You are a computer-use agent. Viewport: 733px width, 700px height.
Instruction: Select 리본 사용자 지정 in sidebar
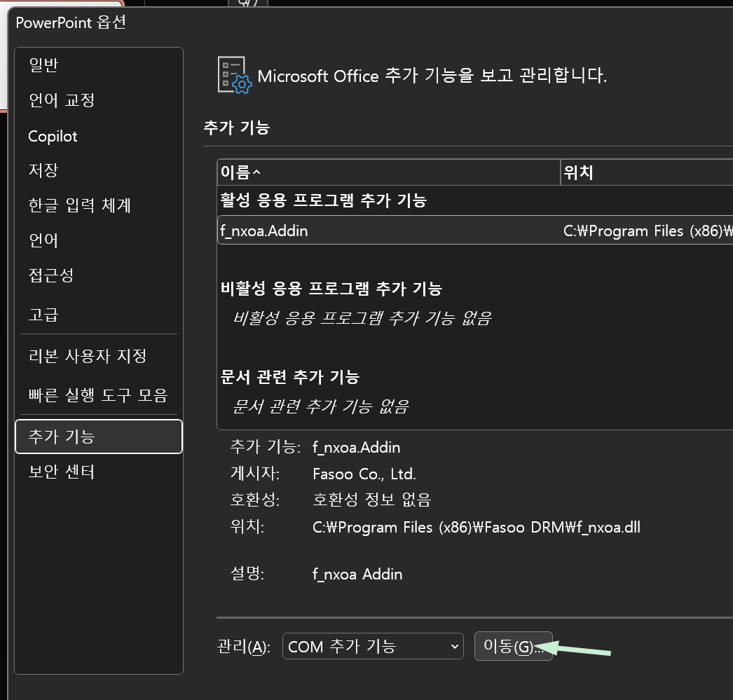(x=87, y=355)
